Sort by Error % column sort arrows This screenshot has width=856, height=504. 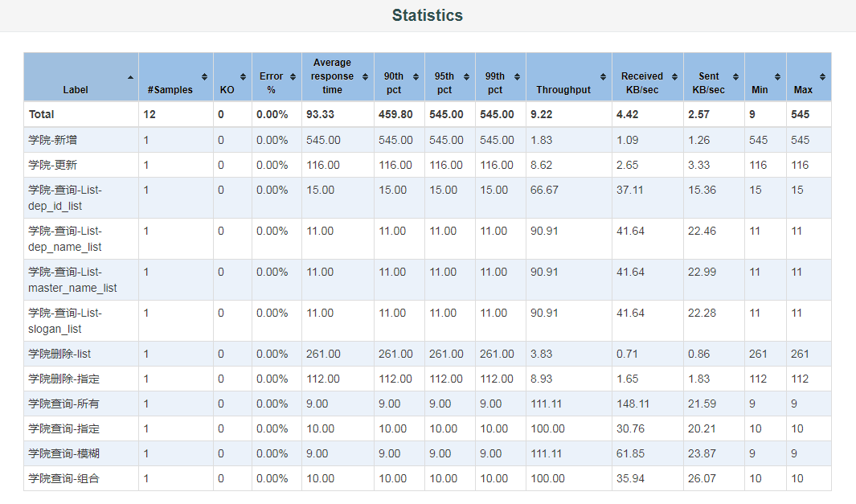tap(293, 77)
